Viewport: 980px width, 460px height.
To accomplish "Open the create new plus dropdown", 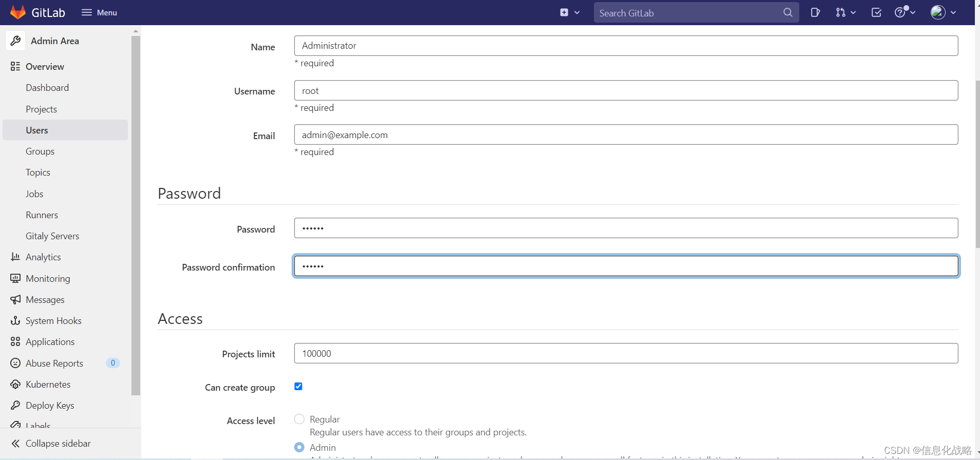I will (x=570, y=12).
